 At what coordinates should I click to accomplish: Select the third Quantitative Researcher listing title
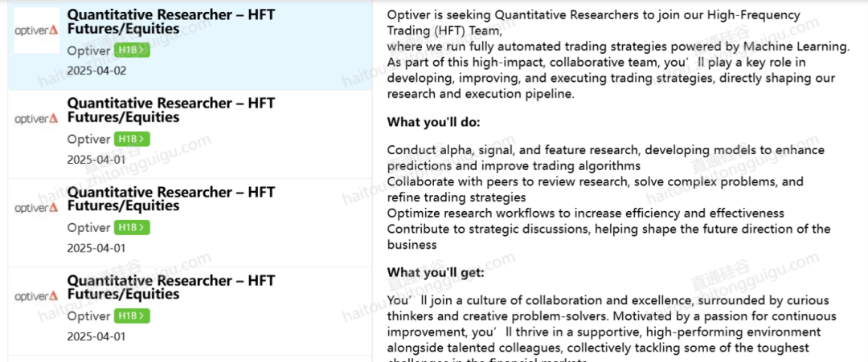[170, 198]
